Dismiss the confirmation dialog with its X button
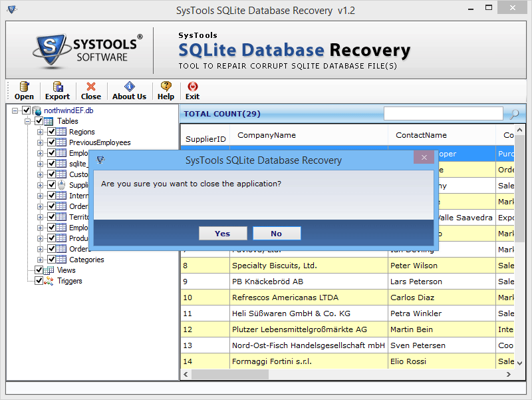 tap(424, 157)
